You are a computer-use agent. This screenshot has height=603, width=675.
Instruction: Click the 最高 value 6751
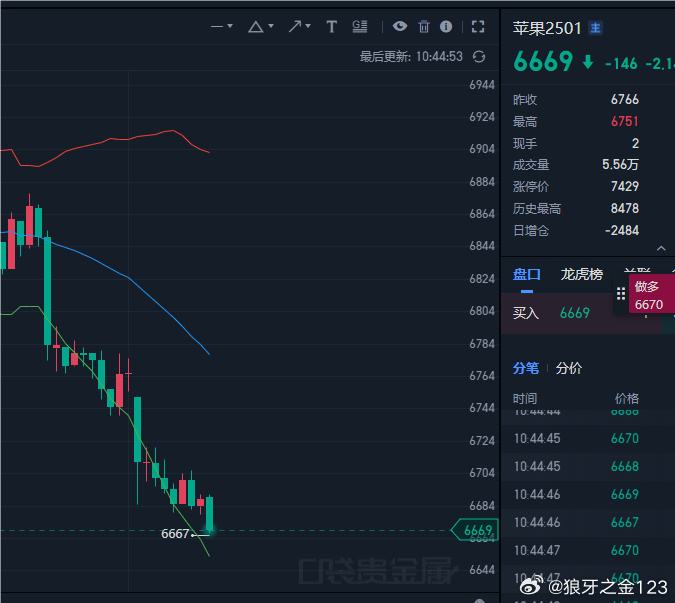point(625,121)
